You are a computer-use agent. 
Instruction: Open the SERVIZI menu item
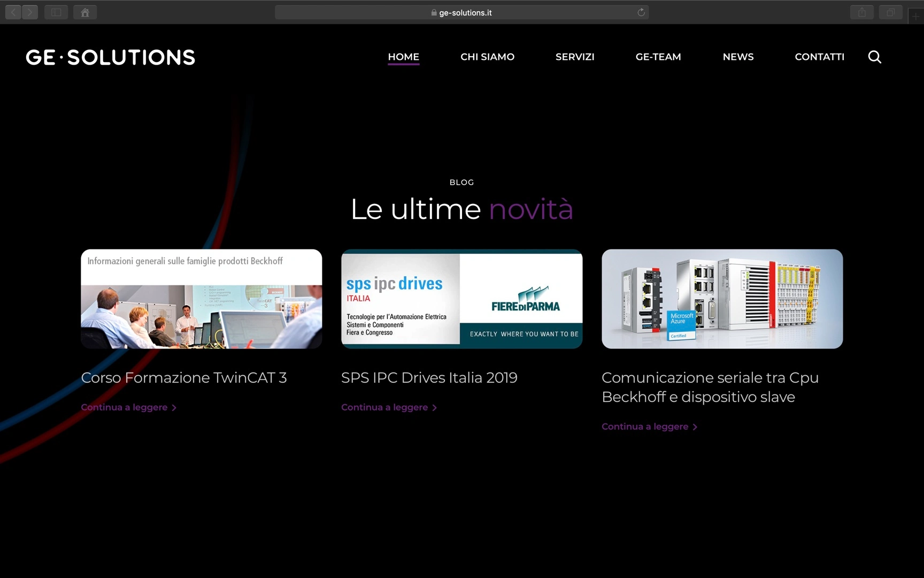pos(575,57)
